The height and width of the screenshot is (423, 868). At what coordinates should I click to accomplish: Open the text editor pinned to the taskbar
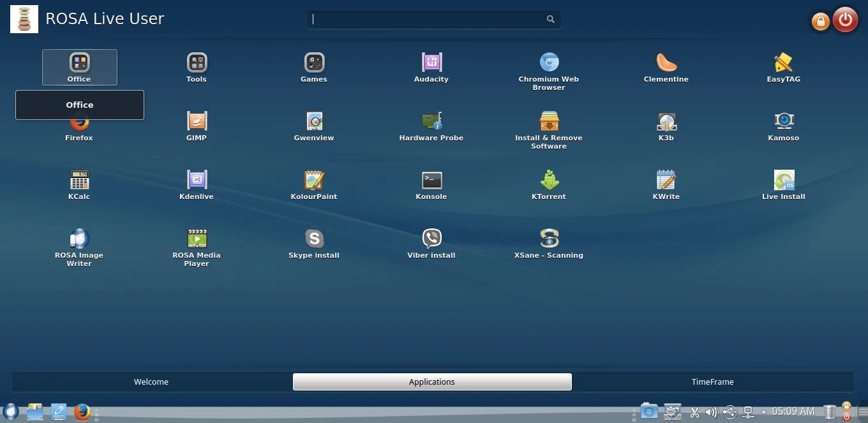[x=59, y=412]
